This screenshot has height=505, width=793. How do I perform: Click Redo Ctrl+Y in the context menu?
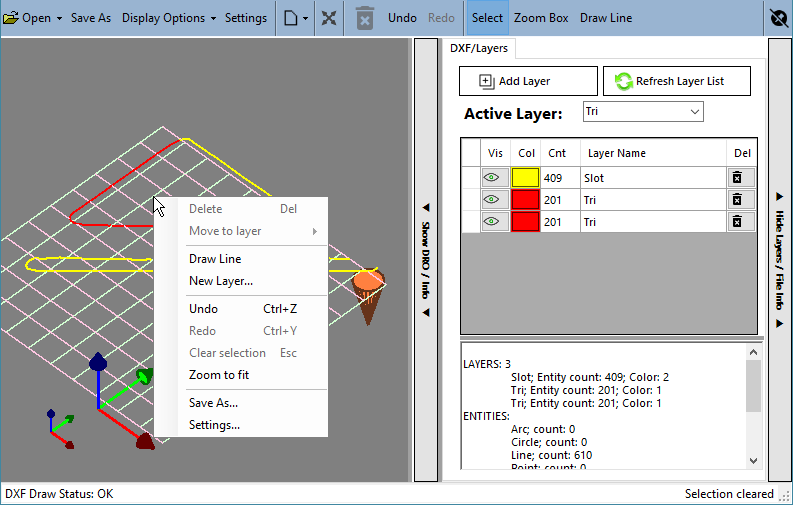pos(241,331)
